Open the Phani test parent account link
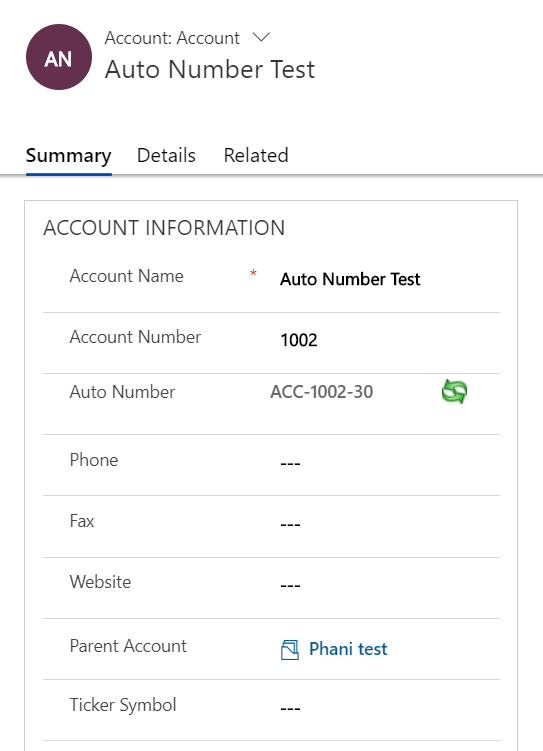Viewport: 543px width, 751px height. pyautogui.click(x=348, y=649)
